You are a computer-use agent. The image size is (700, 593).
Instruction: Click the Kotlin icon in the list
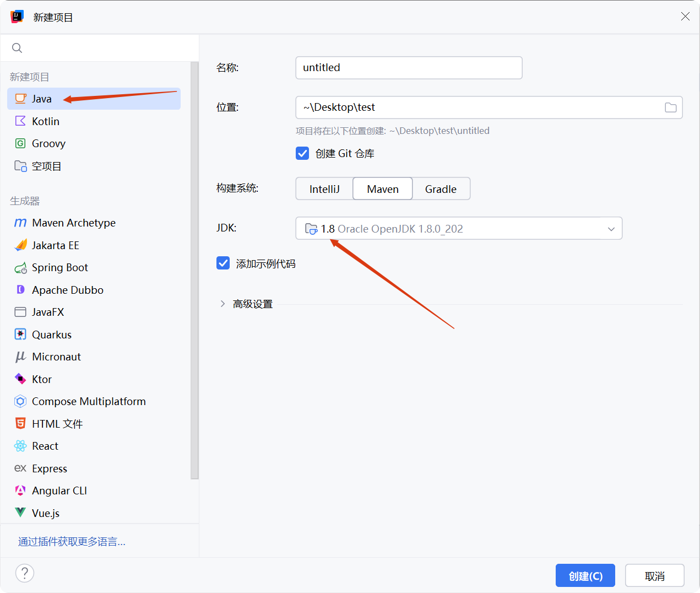click(20, 121)
